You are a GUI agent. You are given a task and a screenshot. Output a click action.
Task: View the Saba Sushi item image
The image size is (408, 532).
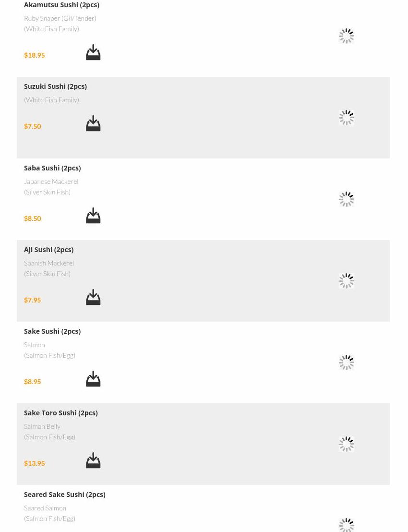[346, 199]
